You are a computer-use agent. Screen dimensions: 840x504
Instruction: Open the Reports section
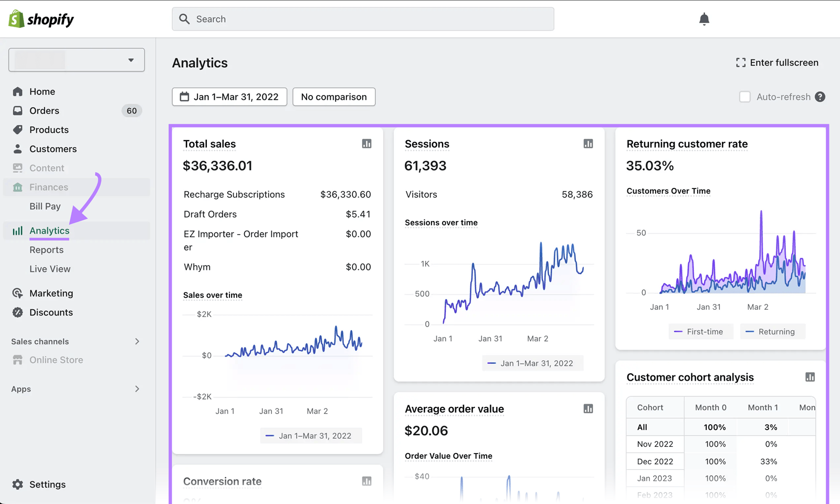point(47,249)
